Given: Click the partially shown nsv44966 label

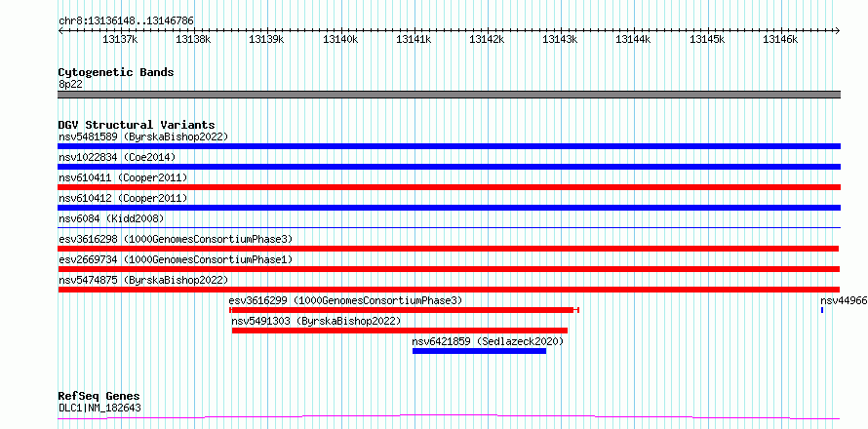Looking at the screenshot, I should click(844, 300).
